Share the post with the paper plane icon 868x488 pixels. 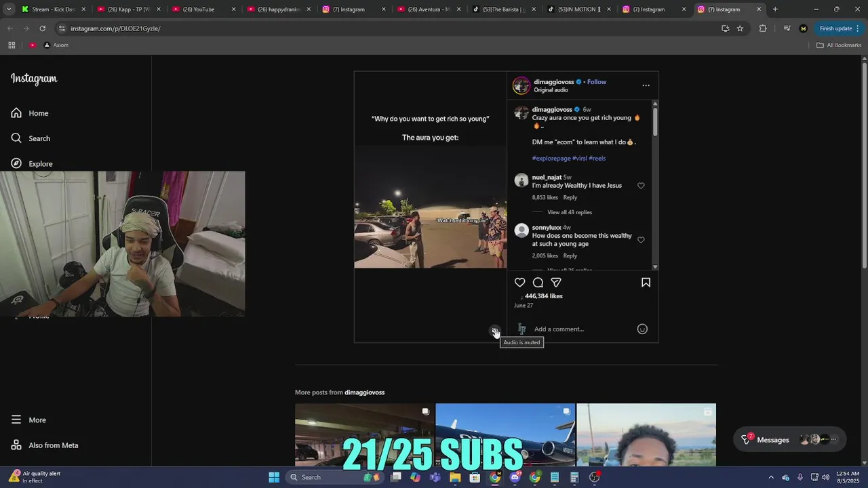click(x=556, y=283)
